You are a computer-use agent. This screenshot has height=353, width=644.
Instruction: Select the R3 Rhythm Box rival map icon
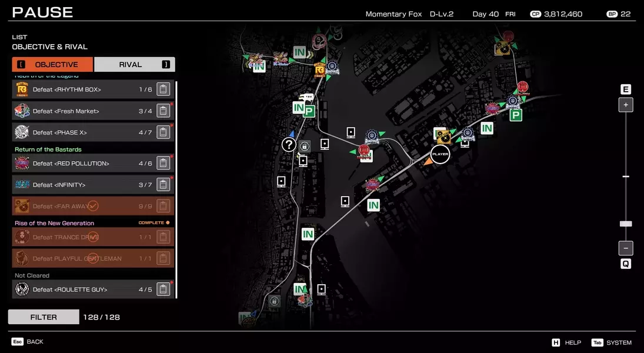click(x=320, y=70)
